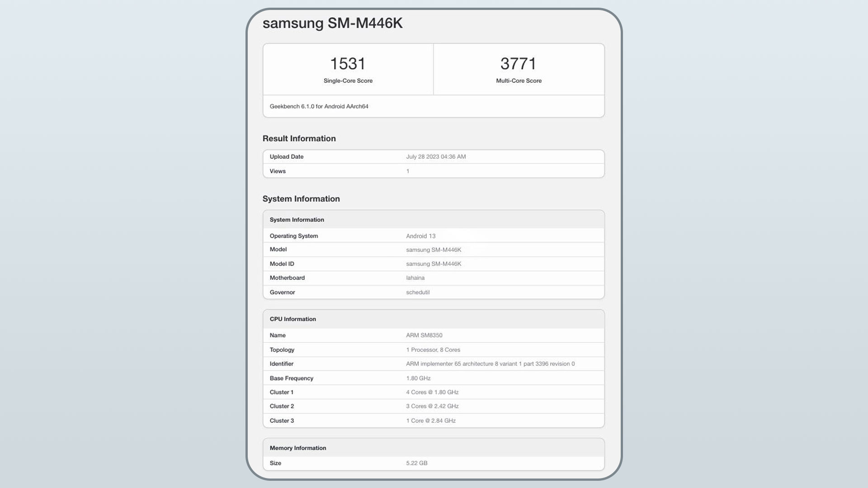
Task: Click the memory 'Size' label
Action: point(275,463)
